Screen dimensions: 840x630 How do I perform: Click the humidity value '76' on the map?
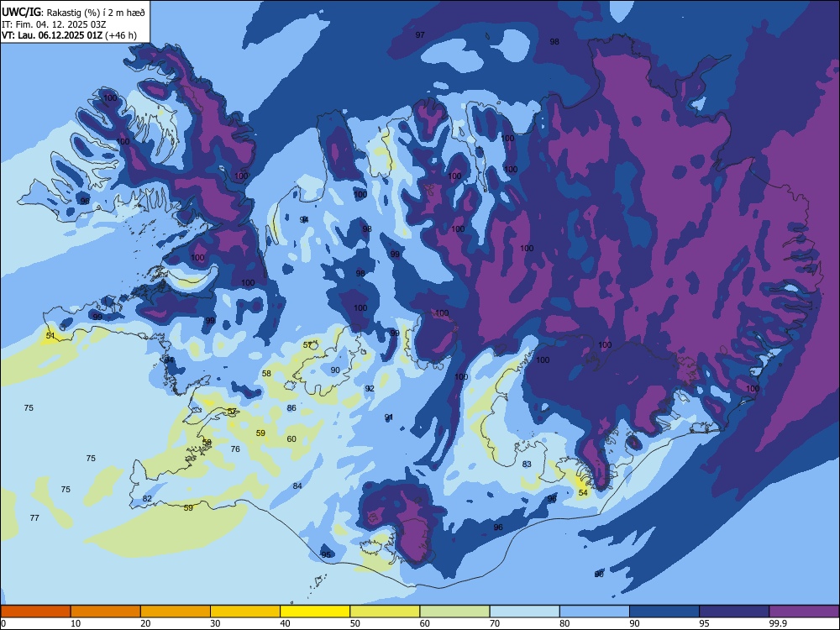coord(235,449)
